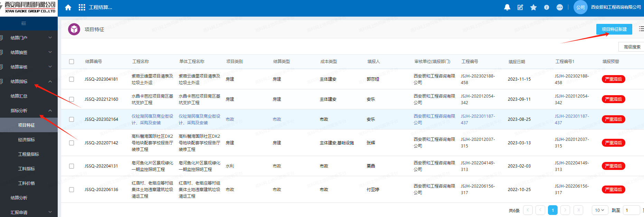This screenshot has height=217, width=644.
Task: Open 工料价格 in the sidebar
Action: click(27, 183)
